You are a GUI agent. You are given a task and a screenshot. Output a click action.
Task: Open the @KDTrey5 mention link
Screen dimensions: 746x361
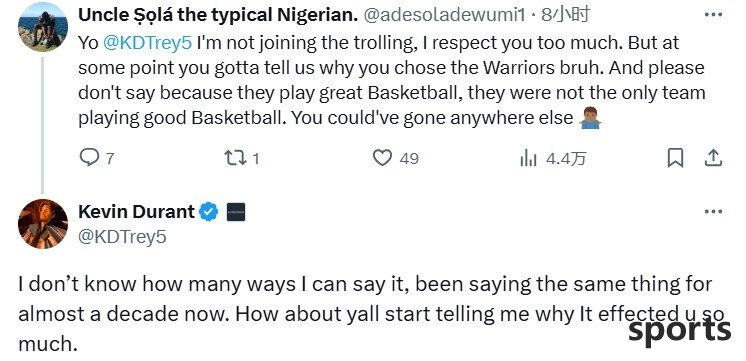(x=147, y=43)
